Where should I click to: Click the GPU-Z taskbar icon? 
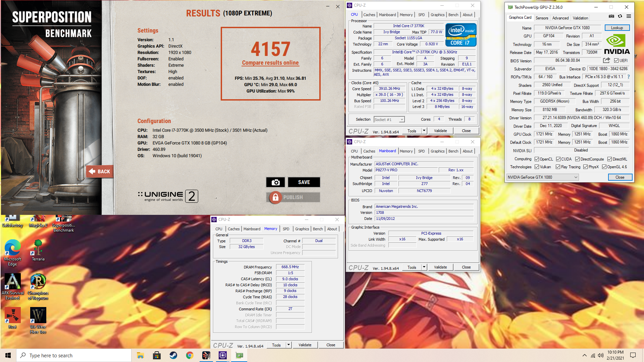(x=239, y=355)
